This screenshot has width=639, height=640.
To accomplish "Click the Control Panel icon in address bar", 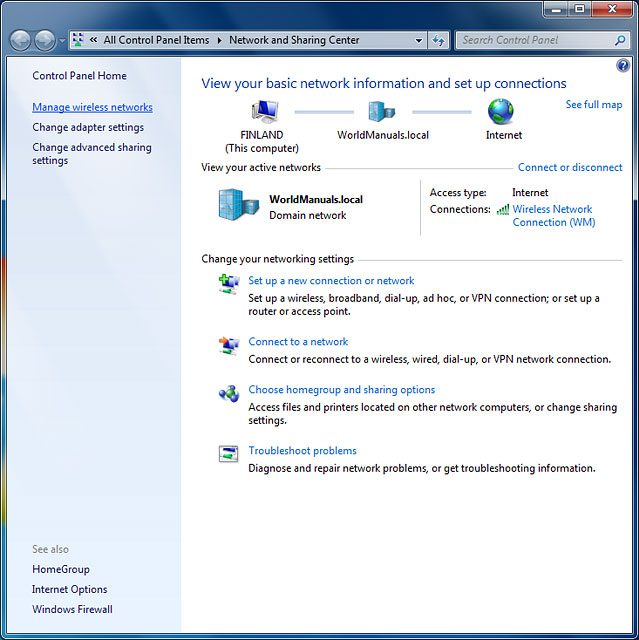I will 78,40.
